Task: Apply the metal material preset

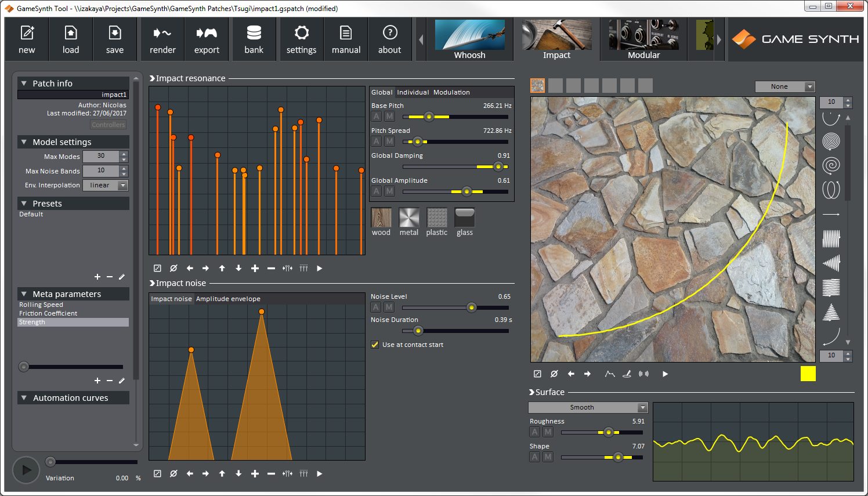Action: click(409, 218)
